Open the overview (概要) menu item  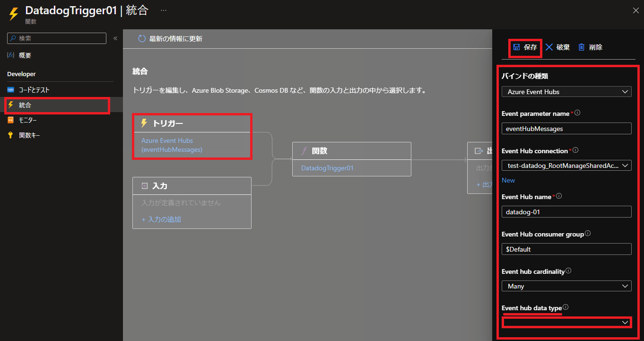click(61, 55)
